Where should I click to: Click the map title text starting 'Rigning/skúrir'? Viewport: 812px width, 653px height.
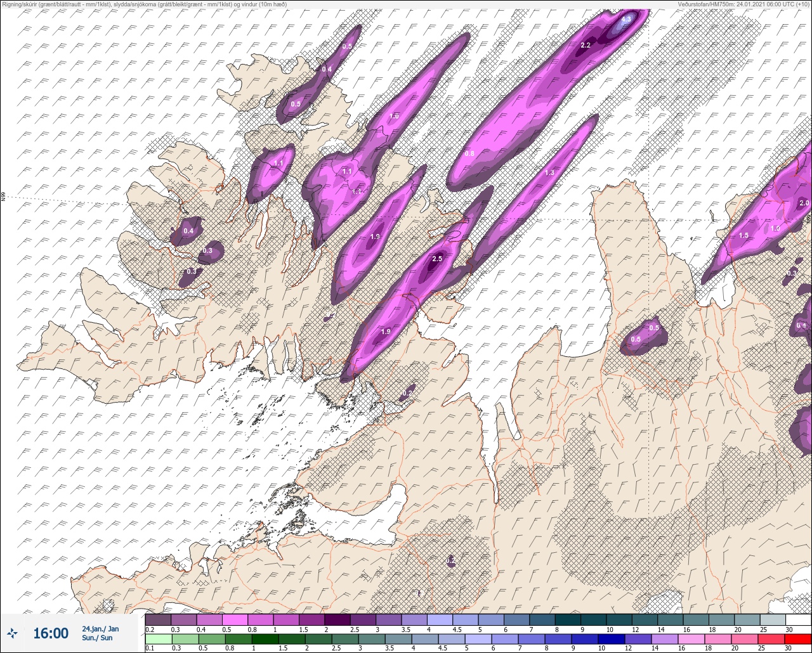point(144,4)
